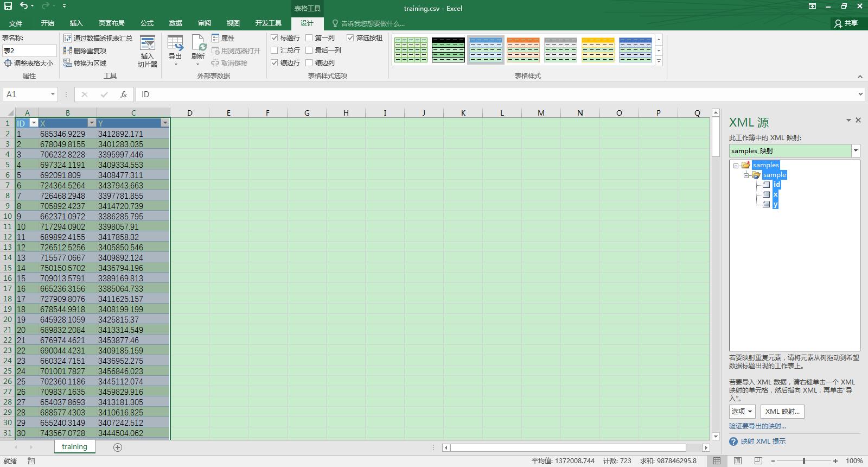Open the File (文件) tab
This screenshot has height=467, width=868.
pos(16,23)
